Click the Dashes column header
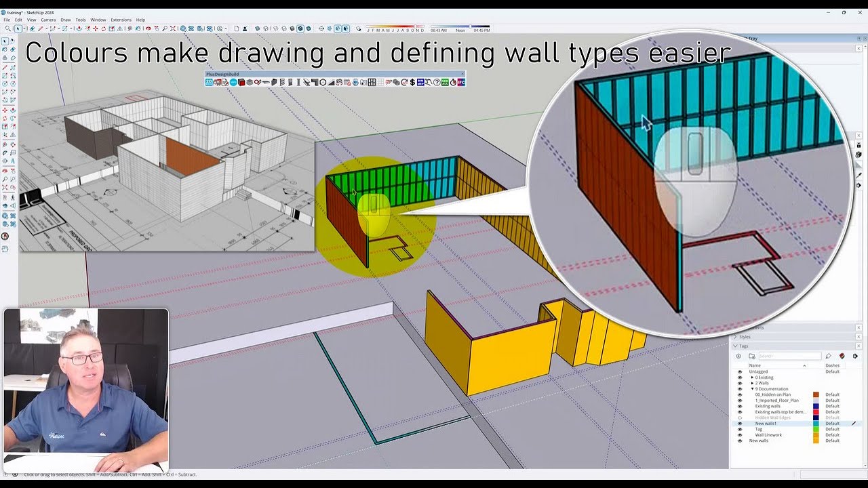The height and width of the screenshot is (488, 868). [832, 365]
